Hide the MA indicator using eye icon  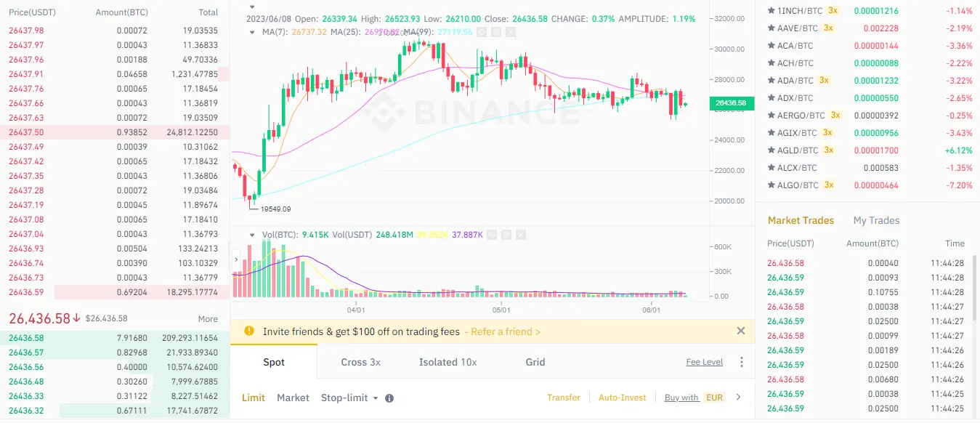pyautogui.click(x=482, y=32)
